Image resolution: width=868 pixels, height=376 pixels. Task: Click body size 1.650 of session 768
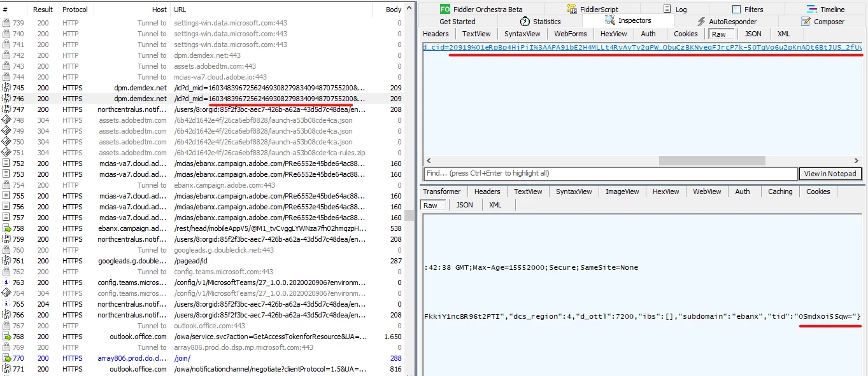392,337
